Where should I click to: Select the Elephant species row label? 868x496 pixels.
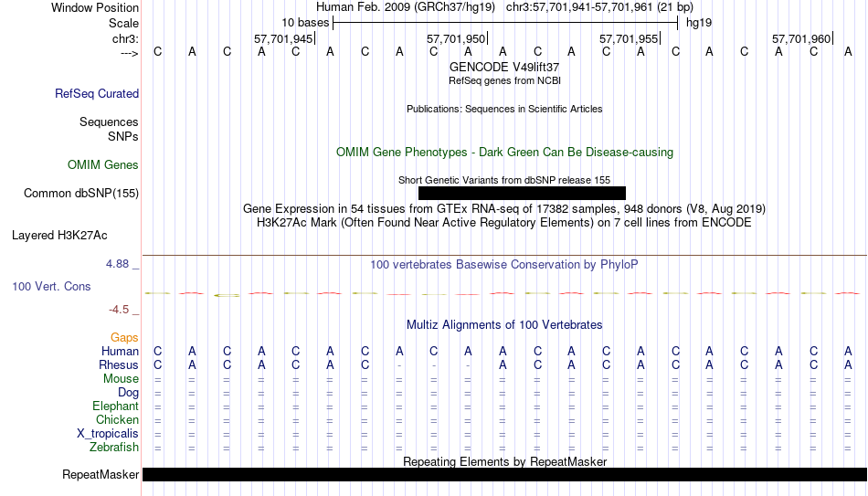click(116, 406)
